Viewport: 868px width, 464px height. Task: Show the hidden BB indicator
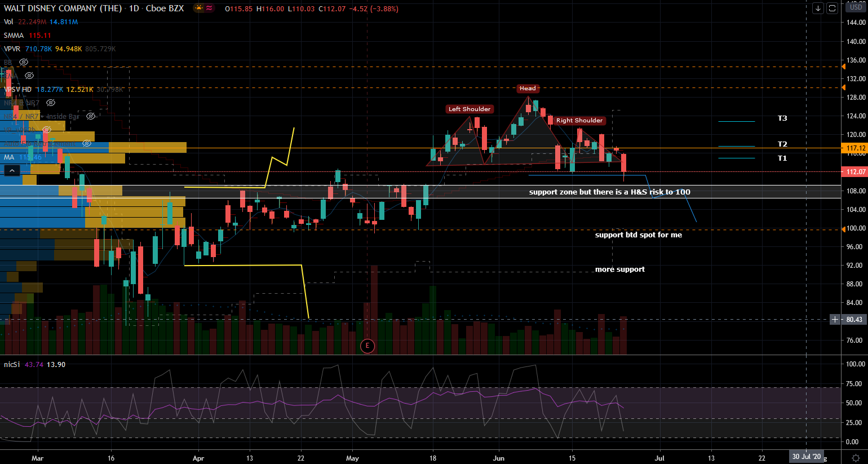tap(24, 62)
